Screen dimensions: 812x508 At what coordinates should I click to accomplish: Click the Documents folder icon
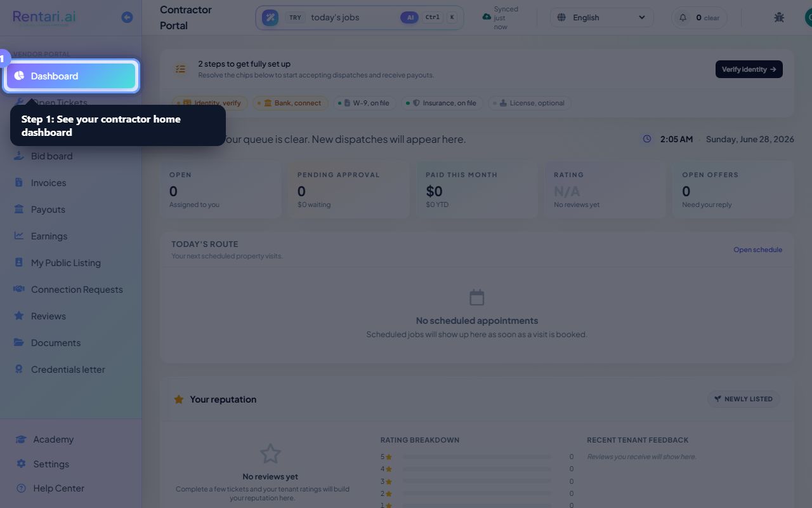coord(19,342)
